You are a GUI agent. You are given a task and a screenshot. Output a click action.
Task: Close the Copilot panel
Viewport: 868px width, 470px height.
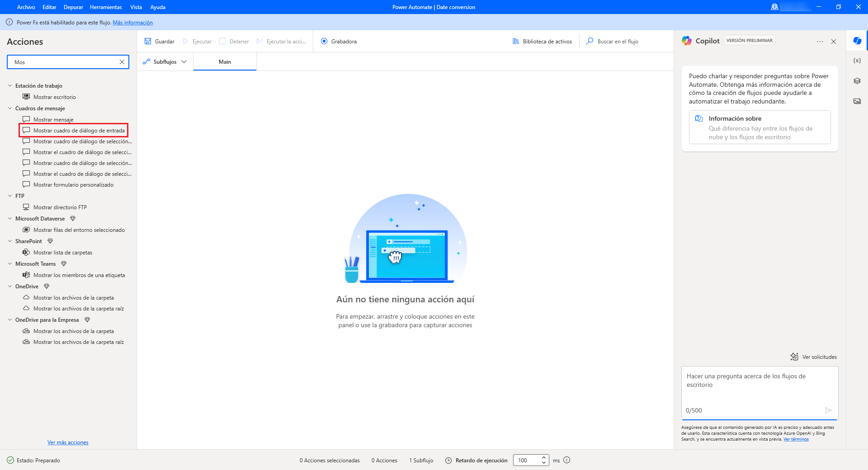pos(834,42)
